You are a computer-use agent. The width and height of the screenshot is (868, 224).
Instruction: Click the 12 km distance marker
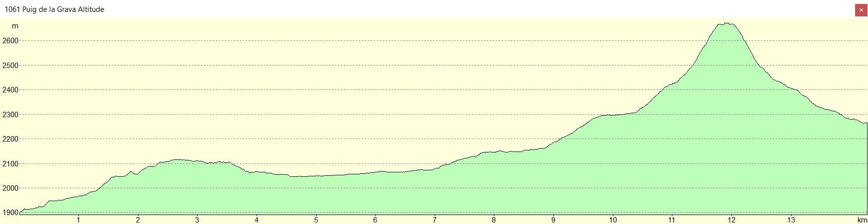pyautogui.click(x=732, y=220)
